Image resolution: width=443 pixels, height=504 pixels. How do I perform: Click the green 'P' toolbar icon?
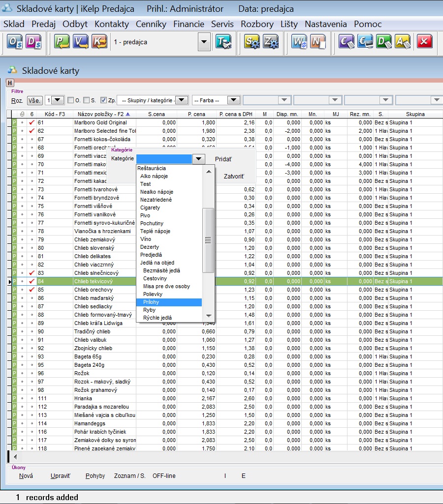tap(62, 42)
